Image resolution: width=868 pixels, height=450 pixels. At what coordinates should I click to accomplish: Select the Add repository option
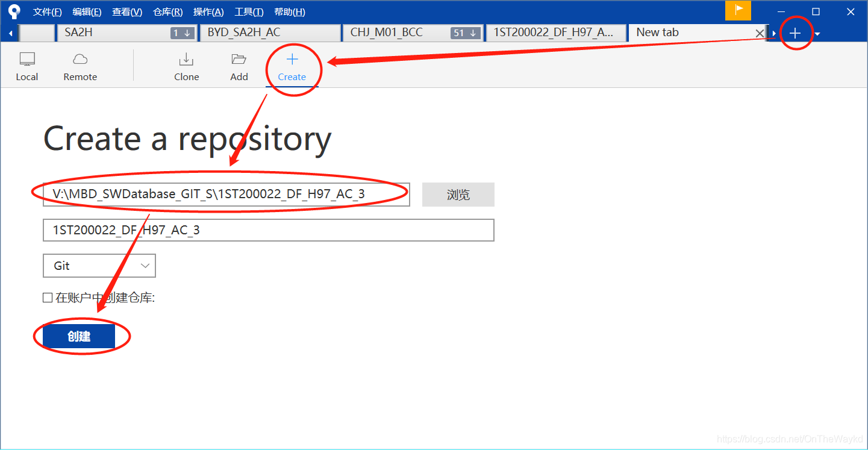[239, 66]
